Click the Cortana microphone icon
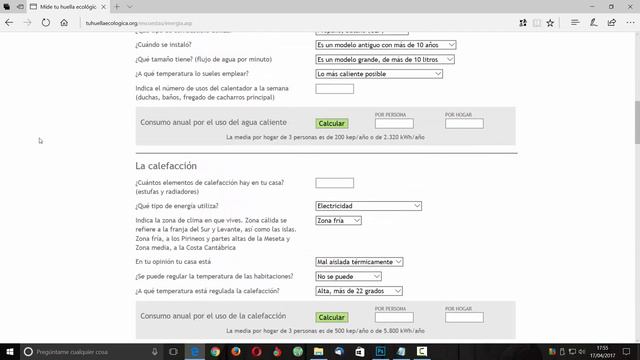Screen dimensions: 640x360 tap(155, 352)
